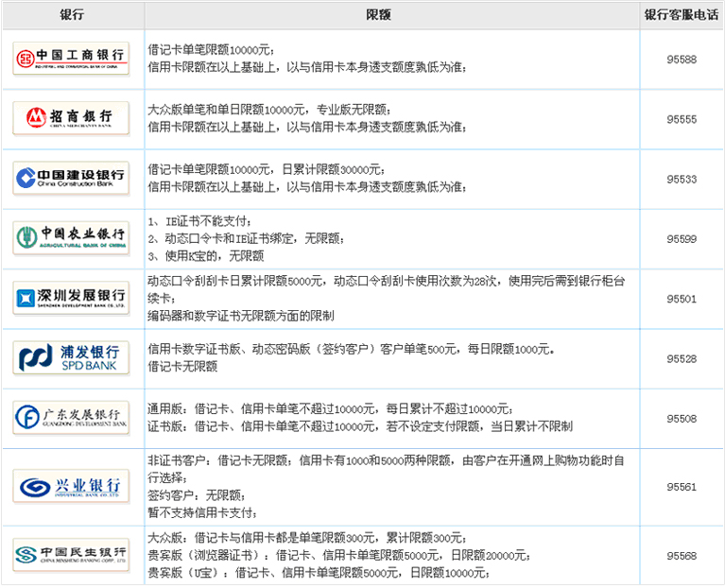This screenshot has height=588, width=725.
Task: Select phone number 95508
Action: click(682, 419)
